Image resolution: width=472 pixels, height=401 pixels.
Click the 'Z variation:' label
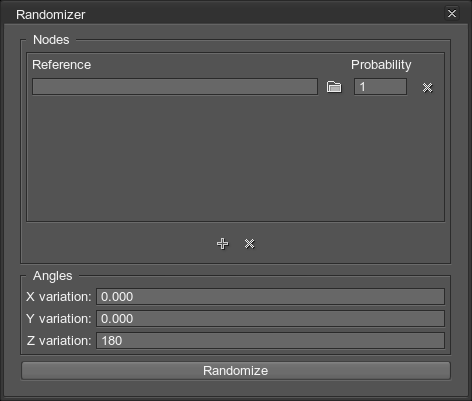(x=59, y=341)
